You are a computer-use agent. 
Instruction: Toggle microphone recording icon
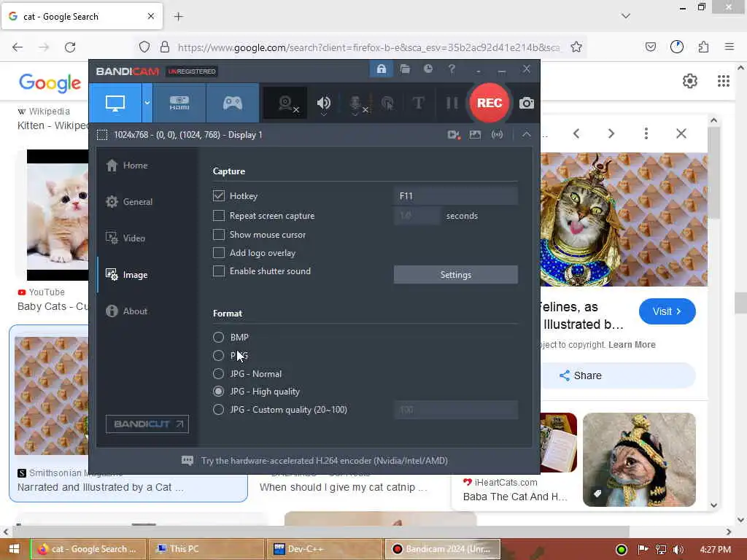(x=356, y=104)
